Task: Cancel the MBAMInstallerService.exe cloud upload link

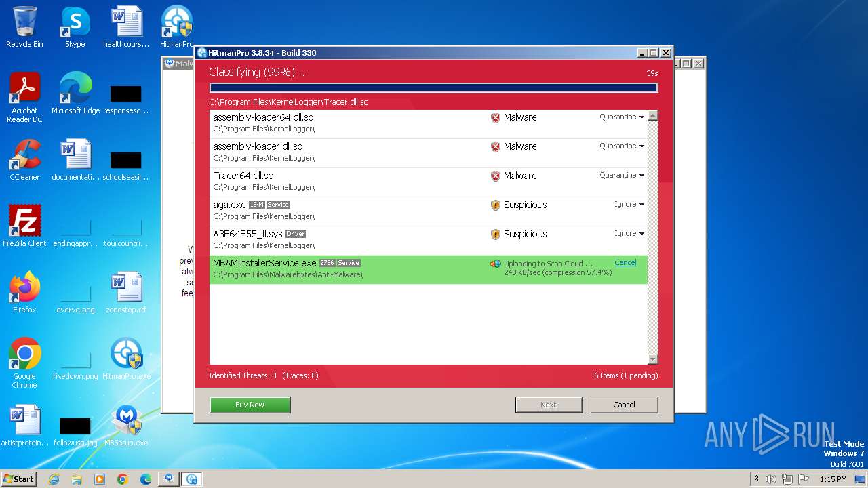Action: [625, 263]
